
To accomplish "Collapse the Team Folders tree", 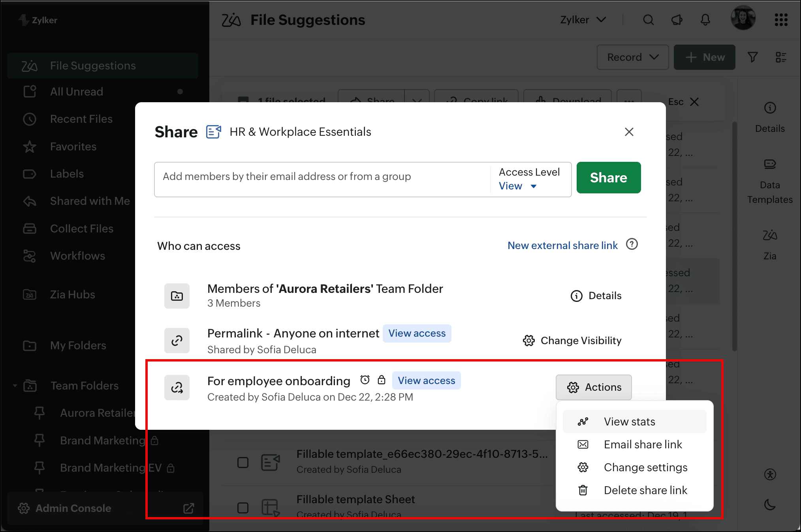I will pos(15,386).
